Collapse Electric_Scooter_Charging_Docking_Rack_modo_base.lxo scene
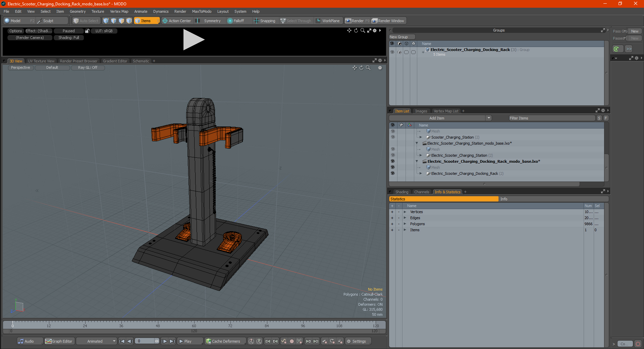Screen dimensions: 644x349 pyautogui.click(x=417, y=161)
